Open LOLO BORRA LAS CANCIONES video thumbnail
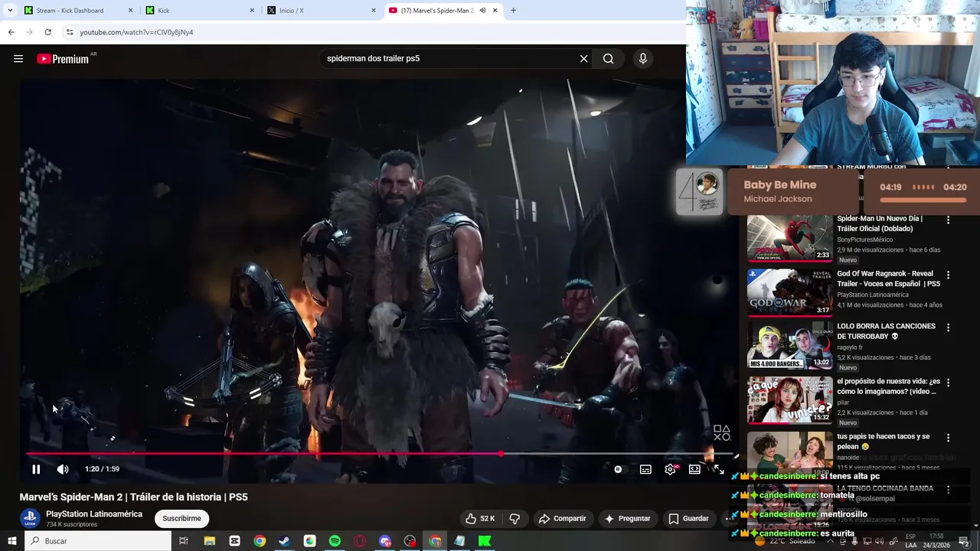The image size is (980, 551). (789, 346)
